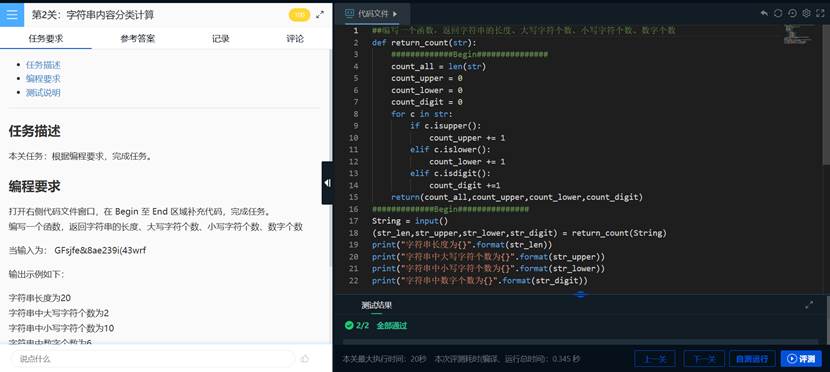Click the line for c in str:
830x372 pixels.
[422, 114]
